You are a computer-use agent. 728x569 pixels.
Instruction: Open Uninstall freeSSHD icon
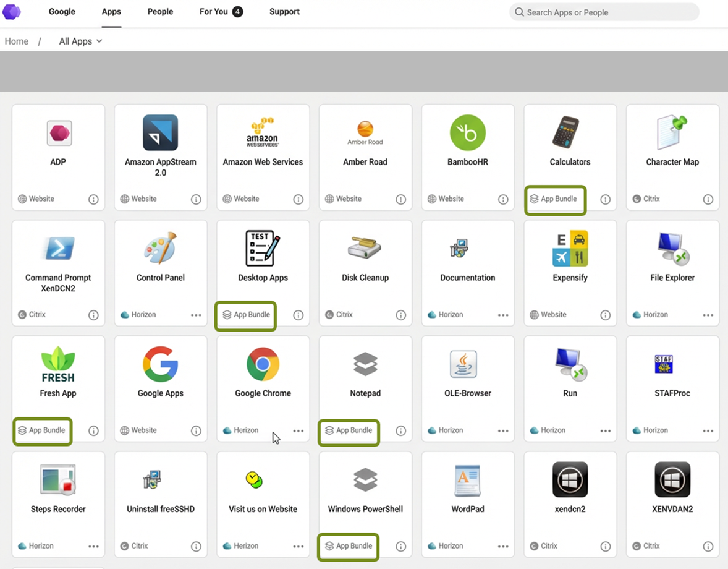(x=152, y=479)
